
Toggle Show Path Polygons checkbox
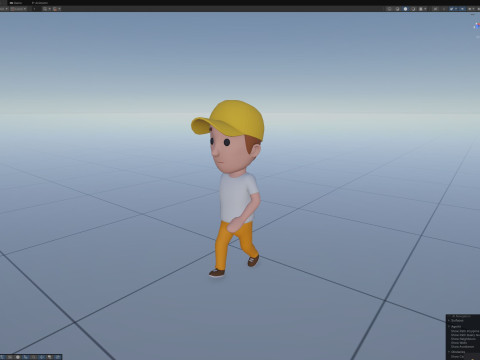465,331
